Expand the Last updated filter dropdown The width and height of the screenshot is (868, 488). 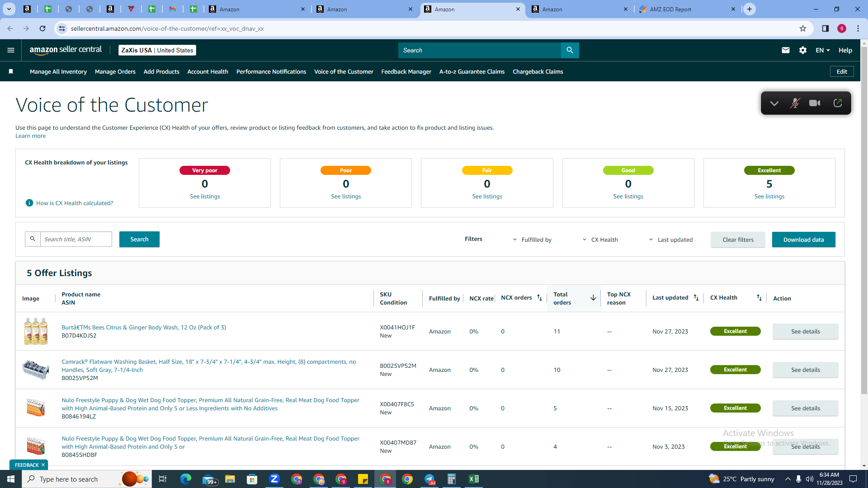click(x=671, y=239)
